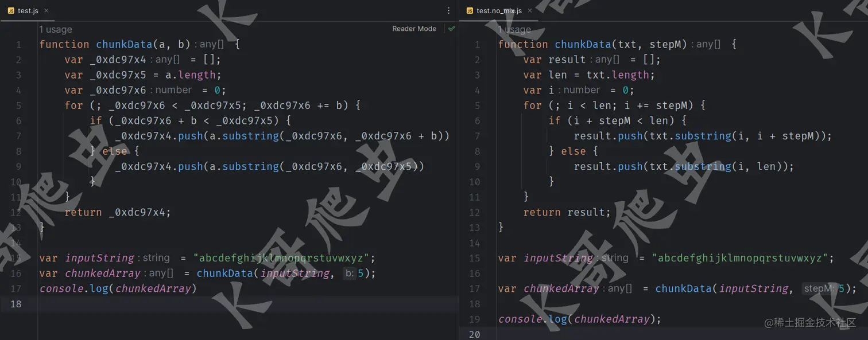Click 'len = txt.length' on line 3 of test.no_mix.js
The width and height of the screenshot is (868, 340).
(x=599, y=75)
